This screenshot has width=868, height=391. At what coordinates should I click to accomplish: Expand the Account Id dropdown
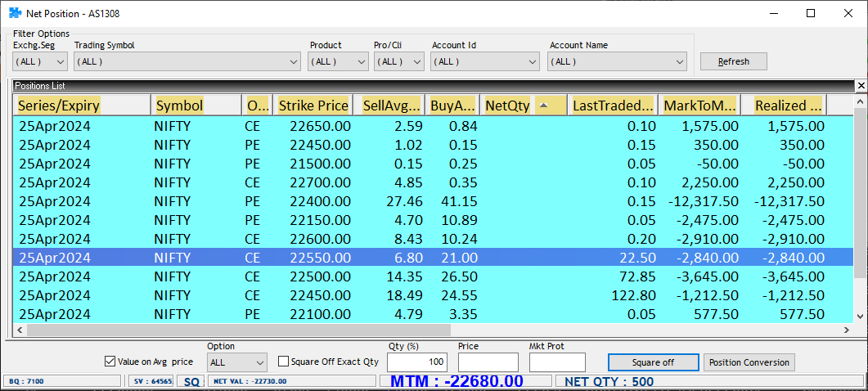point(485,61)
